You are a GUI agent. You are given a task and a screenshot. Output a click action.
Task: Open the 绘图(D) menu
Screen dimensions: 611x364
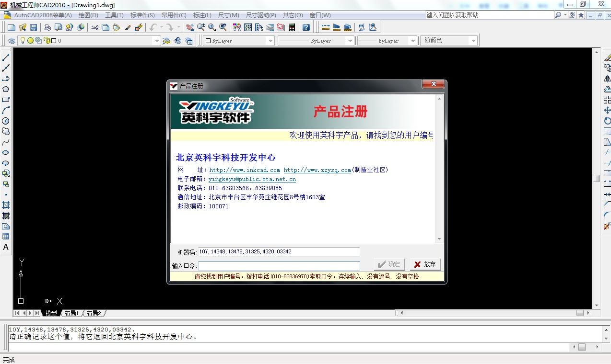[88, 15]
